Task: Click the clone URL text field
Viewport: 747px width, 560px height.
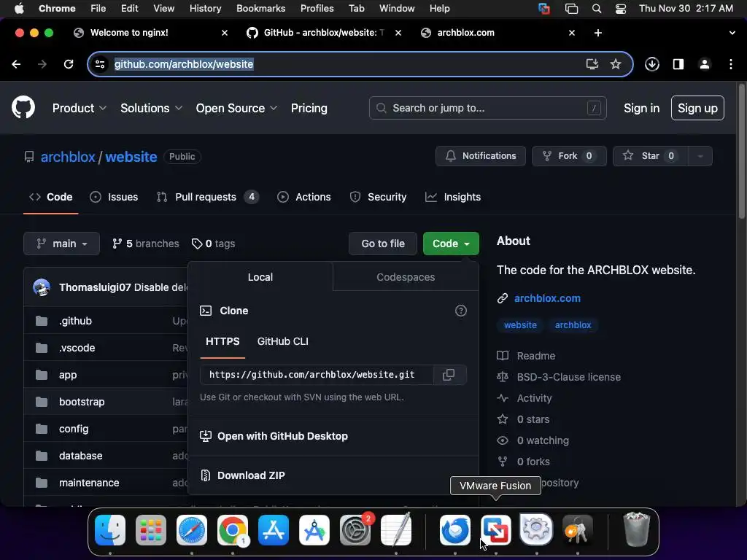Action: (x=317, y=375)
